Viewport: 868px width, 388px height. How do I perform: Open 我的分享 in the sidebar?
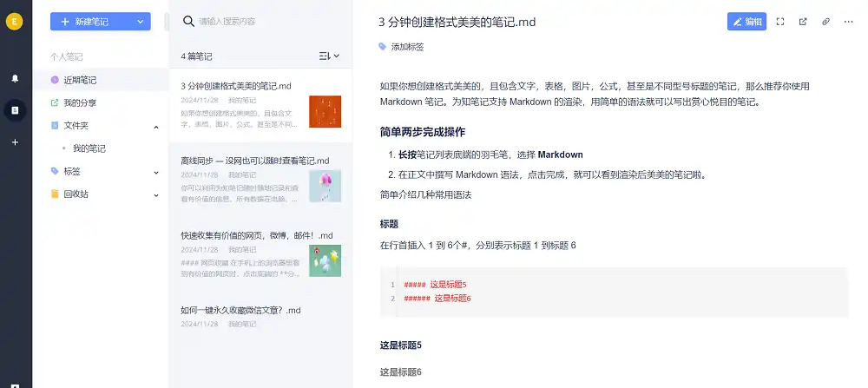pyautogui.click(x=80, y=103)
